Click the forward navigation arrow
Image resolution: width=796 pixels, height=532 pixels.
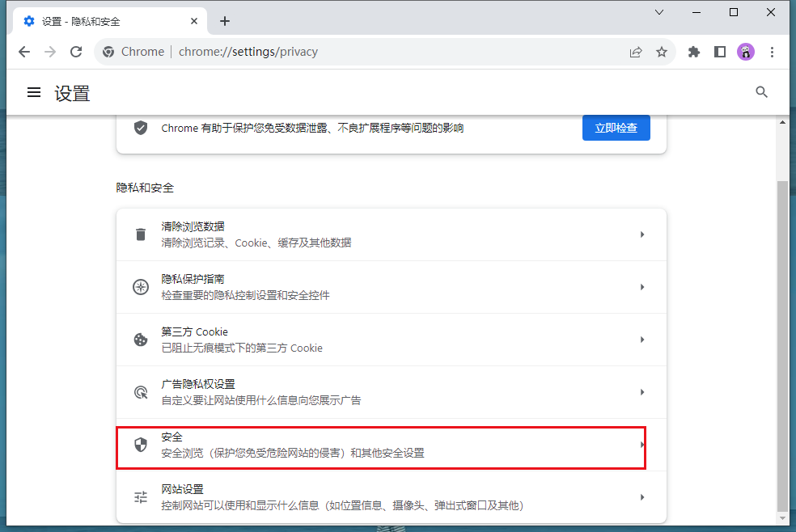click(x=50, y=52)
